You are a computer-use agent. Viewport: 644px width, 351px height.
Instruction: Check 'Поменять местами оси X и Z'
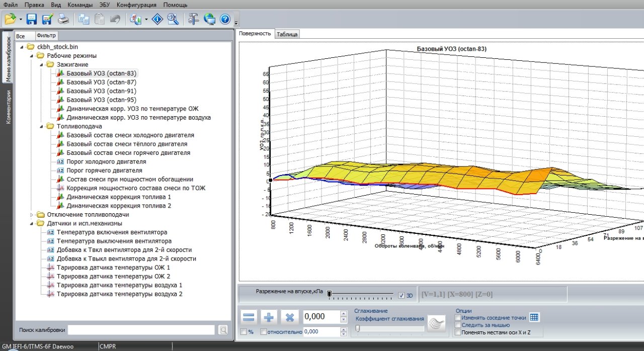click(x=458, y=332)
